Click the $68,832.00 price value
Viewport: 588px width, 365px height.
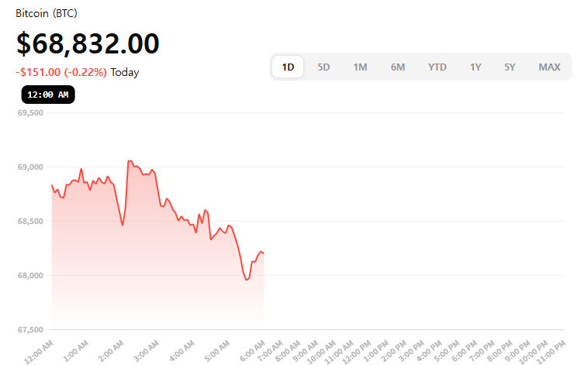[88, 43]
